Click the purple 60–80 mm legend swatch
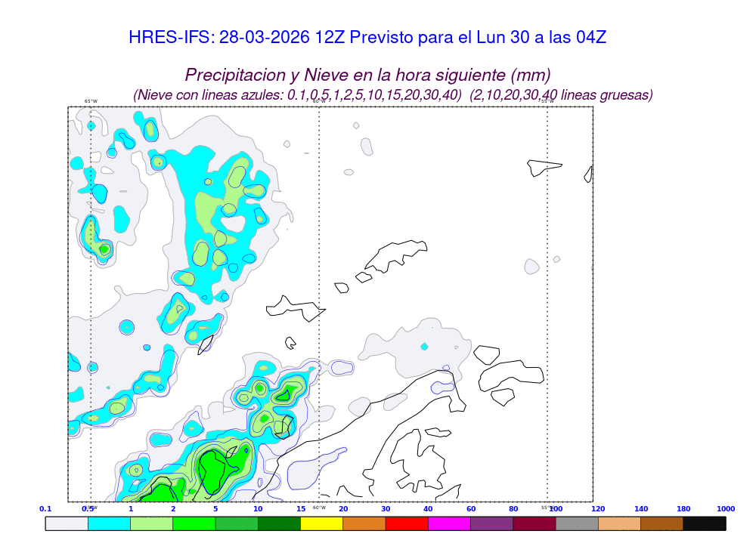The image size is (756, 534). 491,523
